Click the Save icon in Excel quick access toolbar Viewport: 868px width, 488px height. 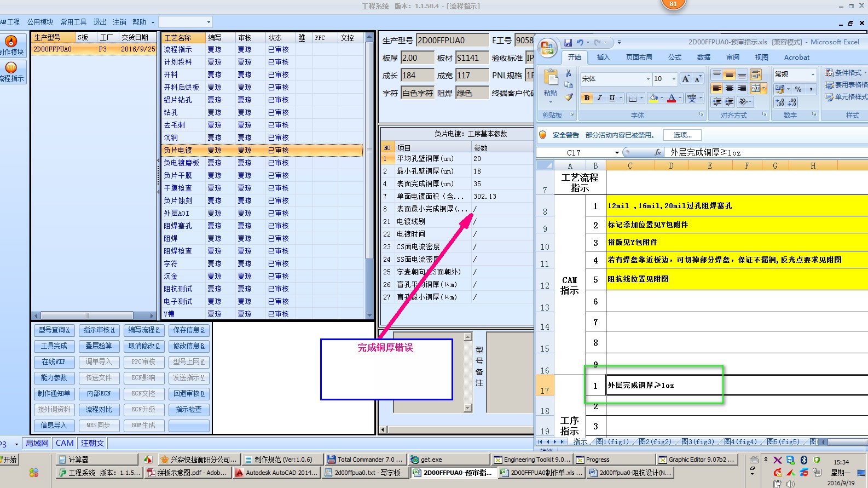[568, 42]
